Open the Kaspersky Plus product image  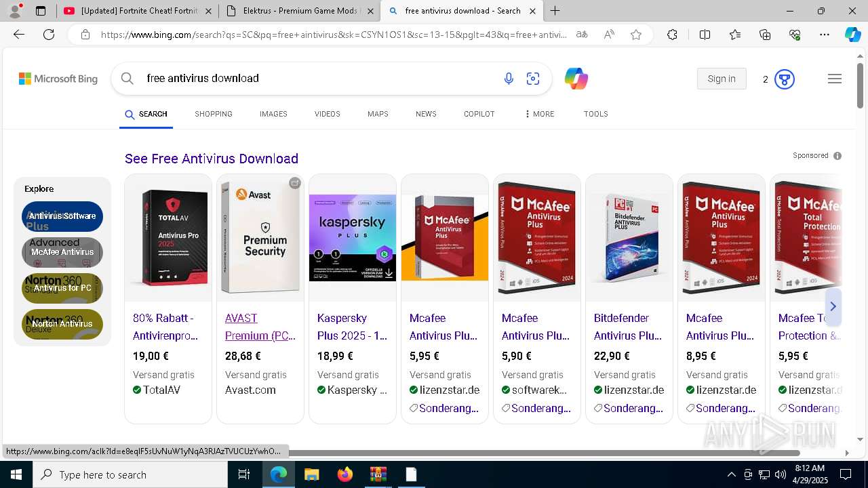click(x=353, y=238)
